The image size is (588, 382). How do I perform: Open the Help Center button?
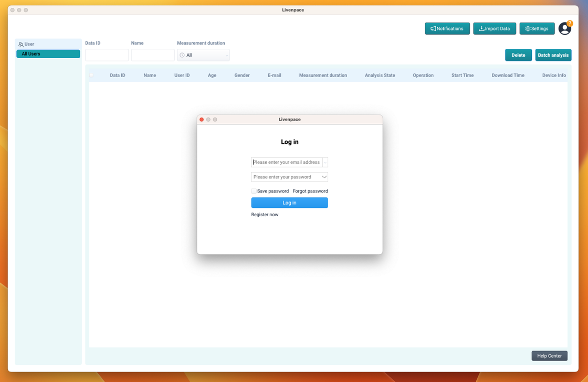point(549,356)
